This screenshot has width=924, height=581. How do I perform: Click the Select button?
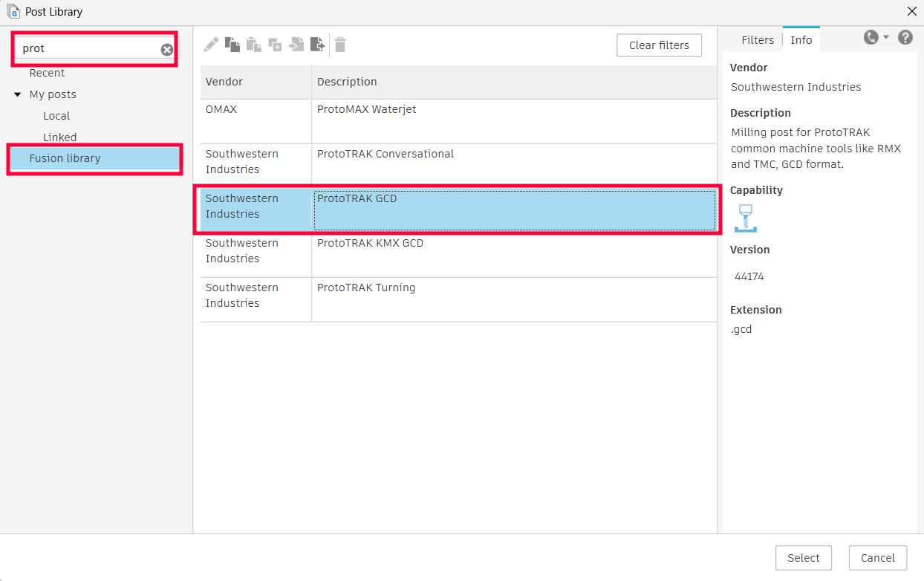click(803, 558)
